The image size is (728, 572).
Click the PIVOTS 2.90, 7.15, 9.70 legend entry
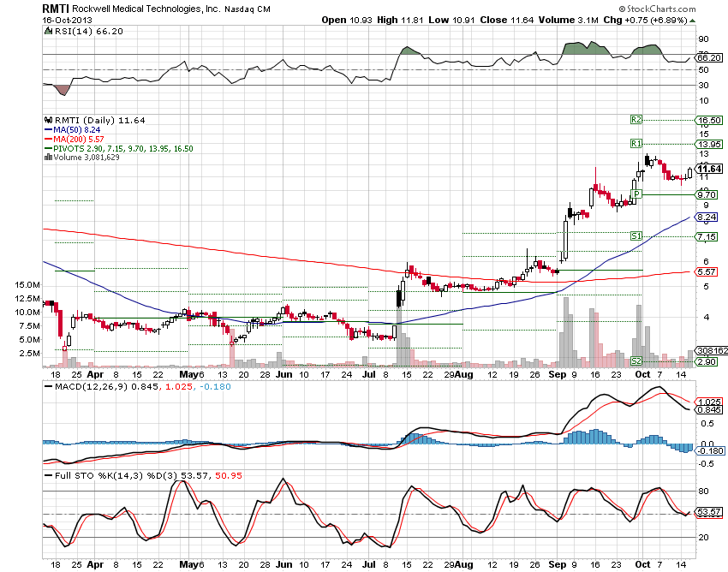point(123,149)
